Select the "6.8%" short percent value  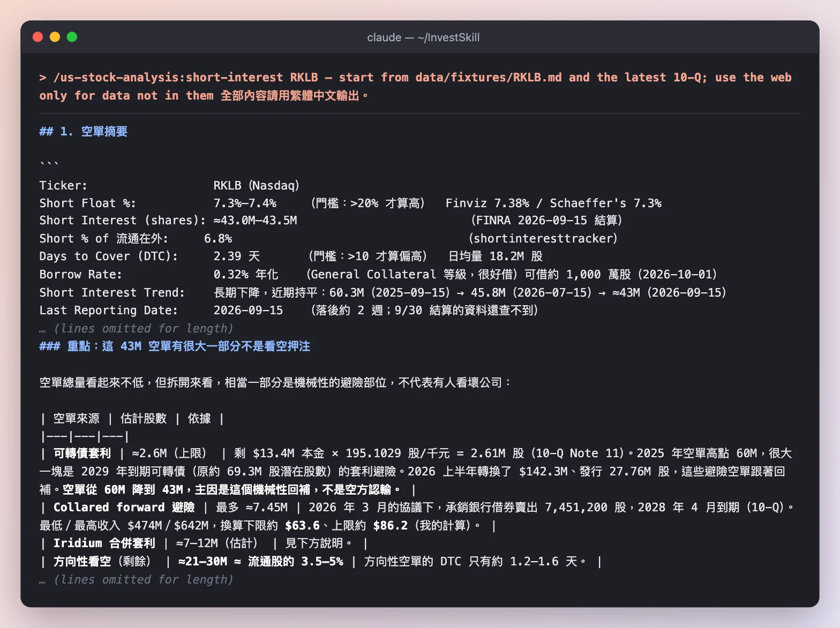click(218, 239)
